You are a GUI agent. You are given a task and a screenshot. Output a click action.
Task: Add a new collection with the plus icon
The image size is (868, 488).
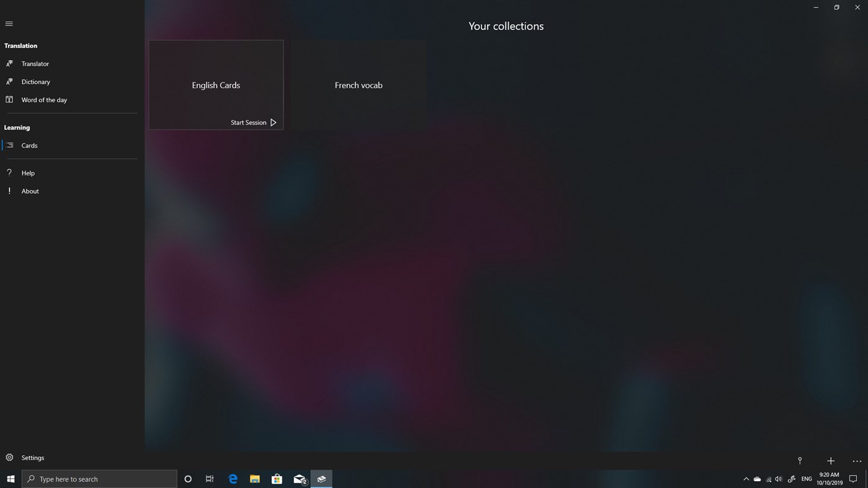831,461
